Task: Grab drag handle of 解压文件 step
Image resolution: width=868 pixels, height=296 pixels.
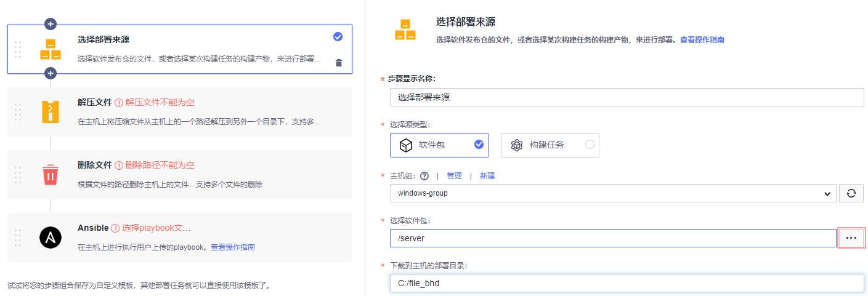Action: (18, 112)
